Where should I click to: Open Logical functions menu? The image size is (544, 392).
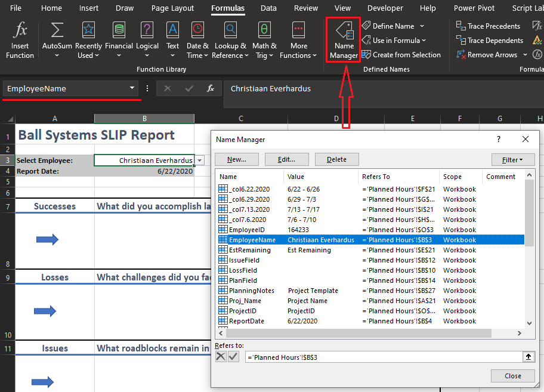(x=147, y=41)
